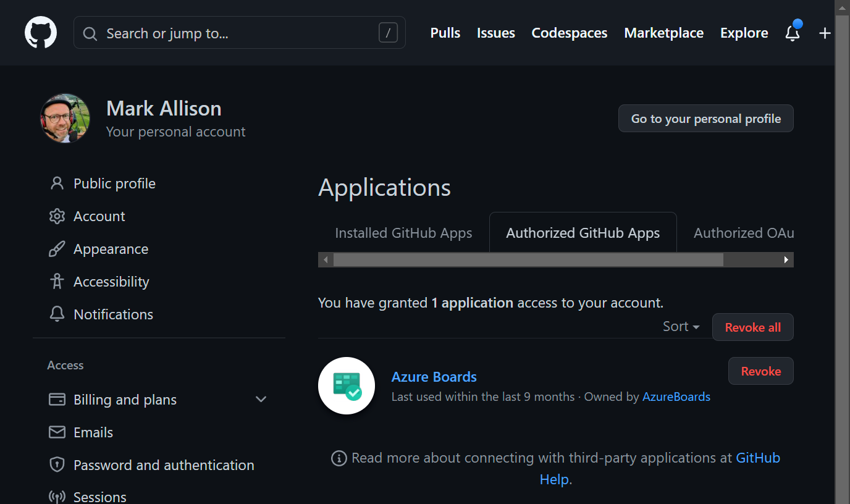Go to Codespaces in header
The image size is (850, 504).
click(x=570, y=33)
